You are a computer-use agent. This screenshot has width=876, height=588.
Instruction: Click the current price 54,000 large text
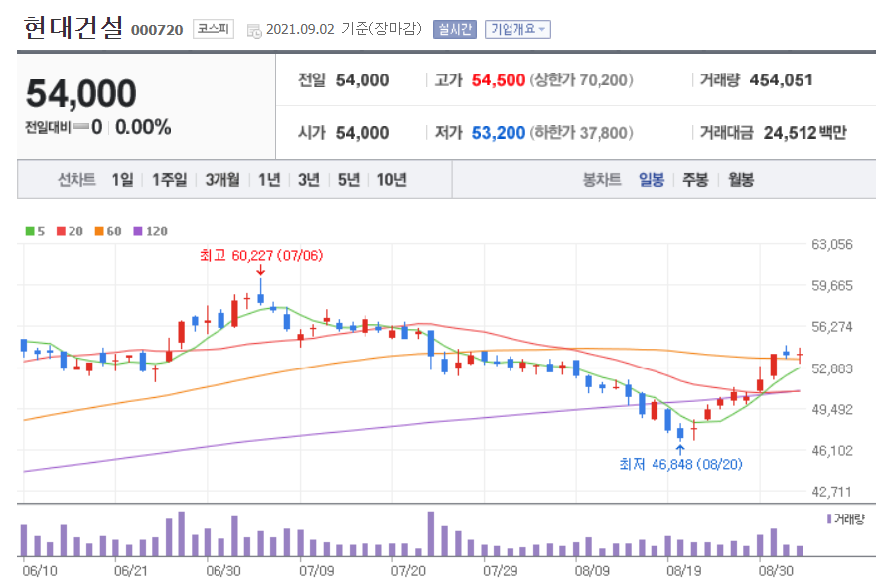pos(81,92)
